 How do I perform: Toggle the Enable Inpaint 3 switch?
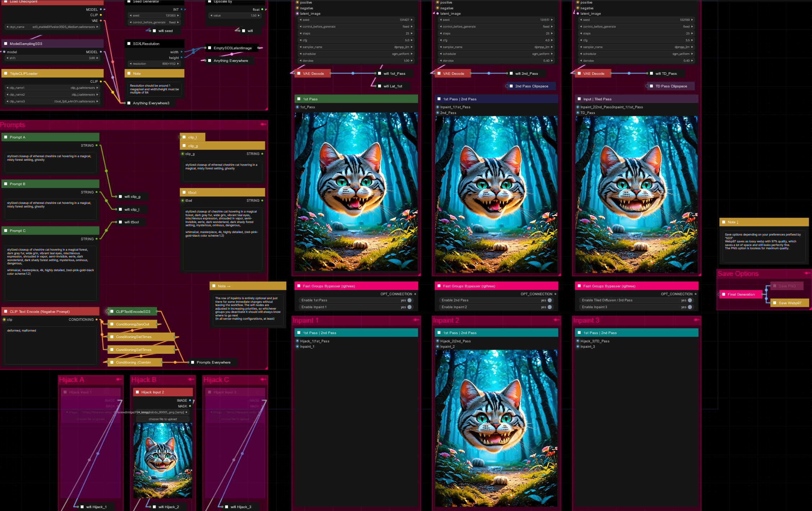690,307
